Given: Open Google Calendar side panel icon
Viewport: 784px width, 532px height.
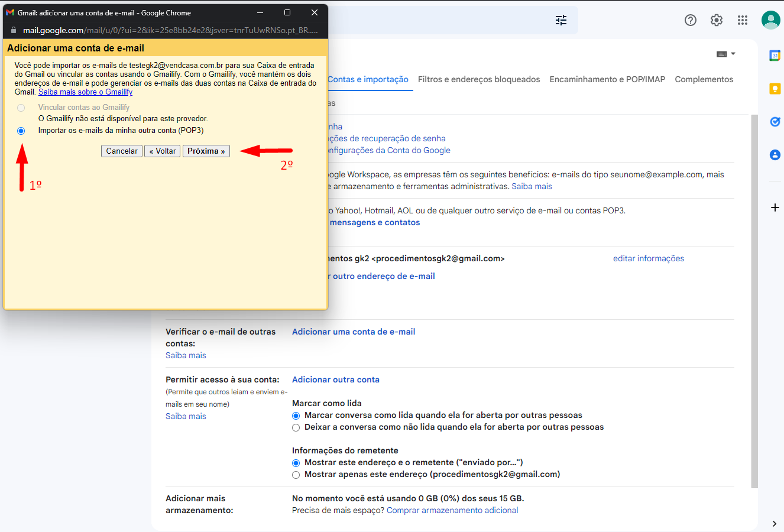Looking at the screenshot, I should (775, 56).
